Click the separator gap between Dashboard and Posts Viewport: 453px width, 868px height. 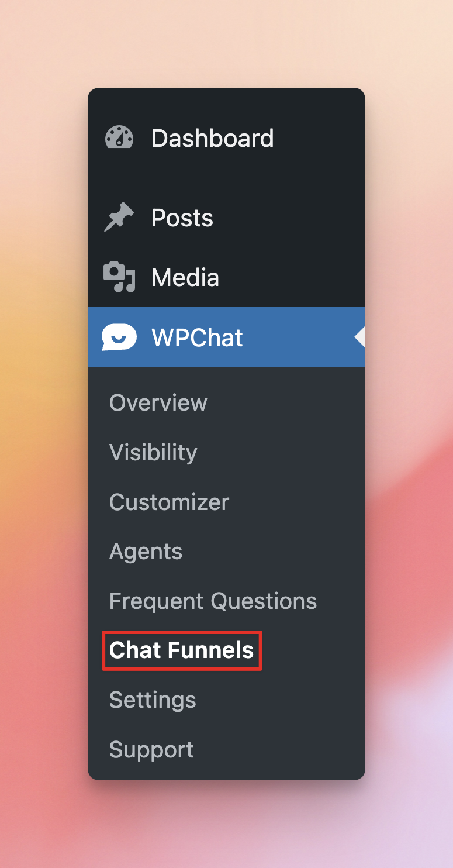click(x=226, y=178)
